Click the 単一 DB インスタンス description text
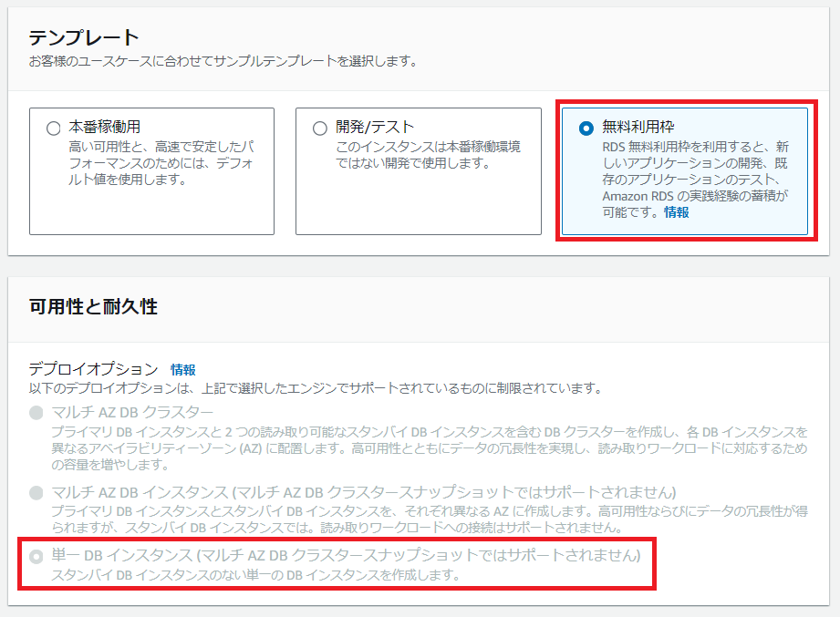Screen dimensions: 840x617 coord(254,575)
